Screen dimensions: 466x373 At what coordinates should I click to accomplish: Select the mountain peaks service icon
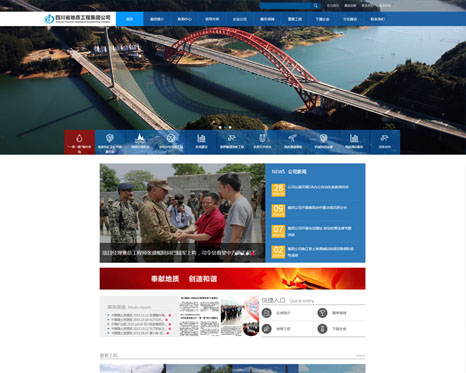pyautogui.click(x=140, y=137)
